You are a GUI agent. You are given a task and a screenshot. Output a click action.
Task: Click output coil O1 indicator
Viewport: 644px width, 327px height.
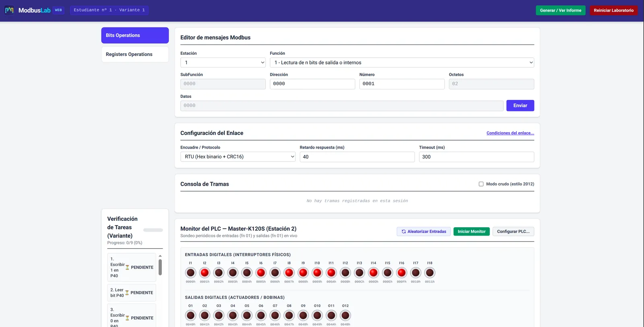[191, 315]
